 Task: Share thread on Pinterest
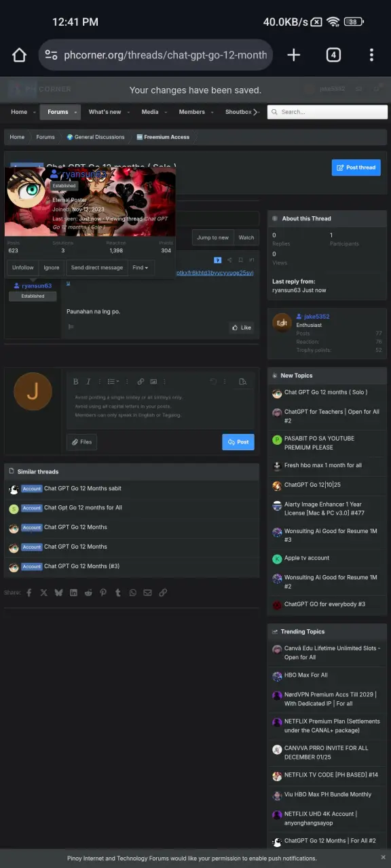pyautogui.click(x=103, y=593)
